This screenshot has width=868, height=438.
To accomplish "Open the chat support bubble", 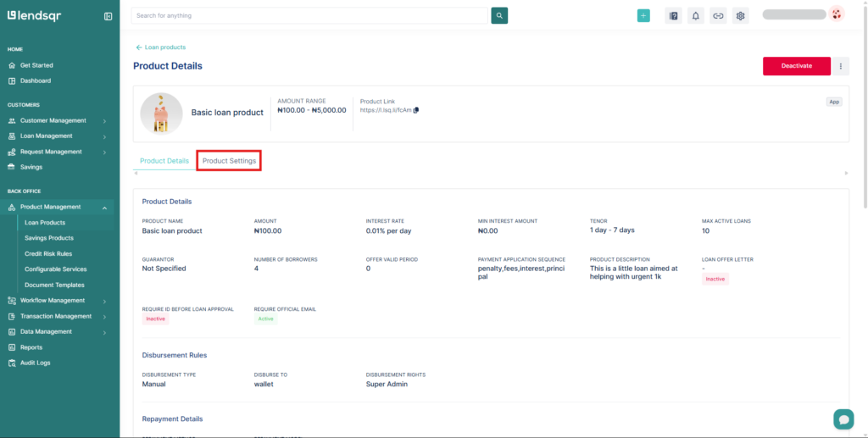I will (x=843, y=419).
